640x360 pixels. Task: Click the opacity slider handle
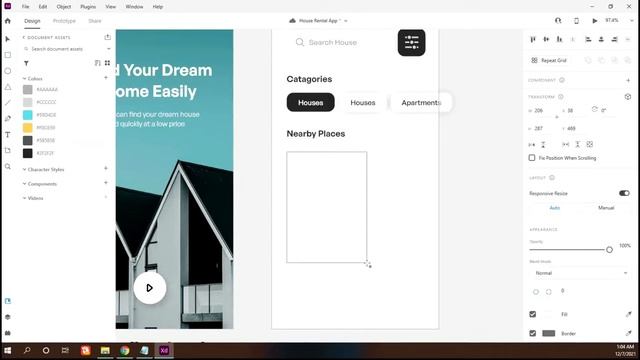(609, 249)
